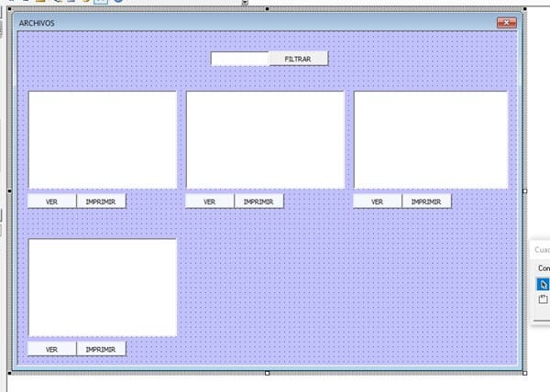Pick the Frame control icon in the toolbox
Image resolution: width=550 pixels, height=392 pixels.
pos(544,299)
